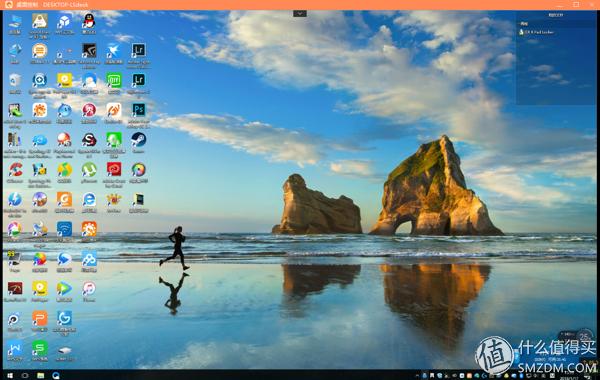This screenshot has width=600, height=380.
Task: Launch the blue WPS Writer W icon
Action: coord(15,350)
